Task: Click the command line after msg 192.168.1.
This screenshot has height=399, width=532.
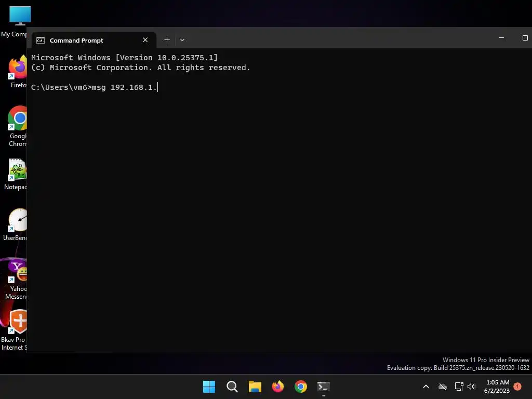Action: pyautogui.click(x=158, y=87)
